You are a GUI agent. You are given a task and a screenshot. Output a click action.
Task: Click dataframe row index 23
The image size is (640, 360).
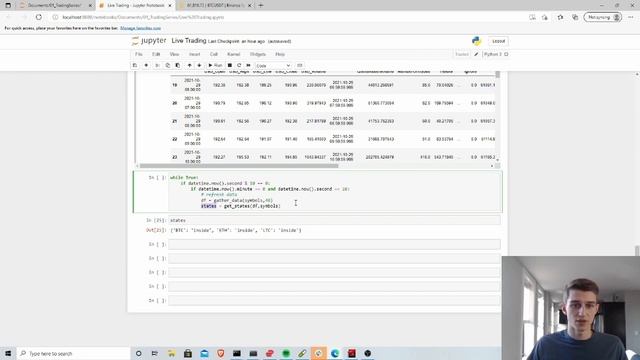click(174, 157)
